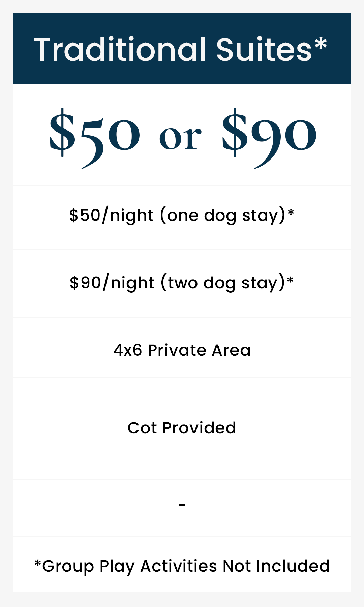This screenshot has height=607, width=364.
Task: Click the asterisk after two dog stay
Action: coord(290,280)
